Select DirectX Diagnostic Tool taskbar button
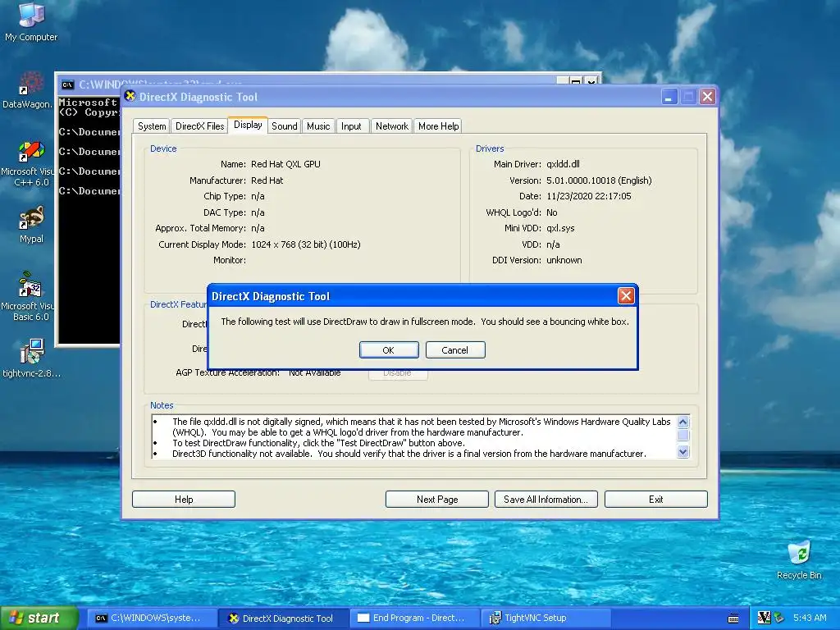 pos(285,618)
